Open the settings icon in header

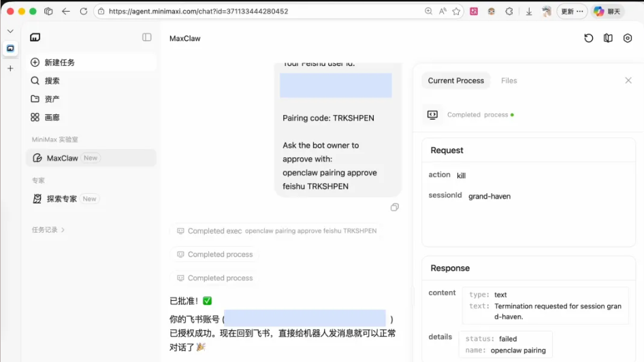click(x=628, y=38)
